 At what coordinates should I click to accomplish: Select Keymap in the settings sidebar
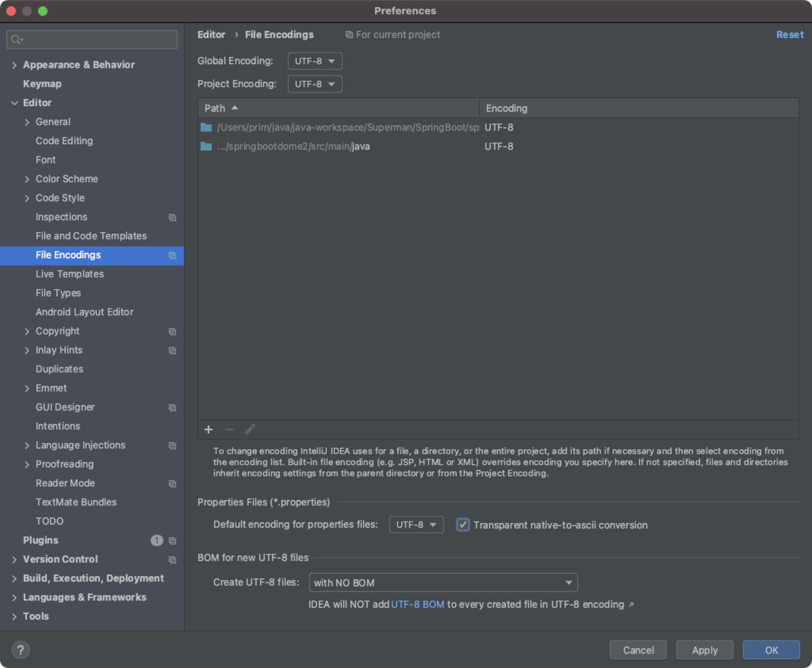point(42,84)
